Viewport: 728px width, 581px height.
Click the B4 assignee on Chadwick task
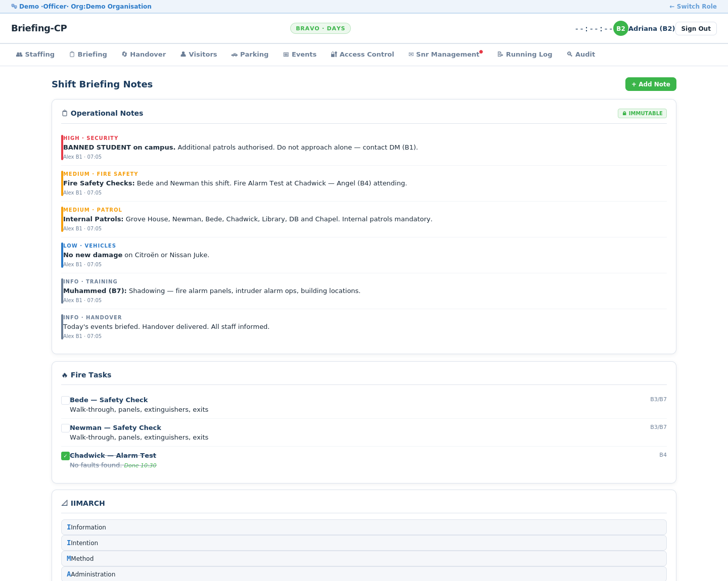(x=663, y=455)
